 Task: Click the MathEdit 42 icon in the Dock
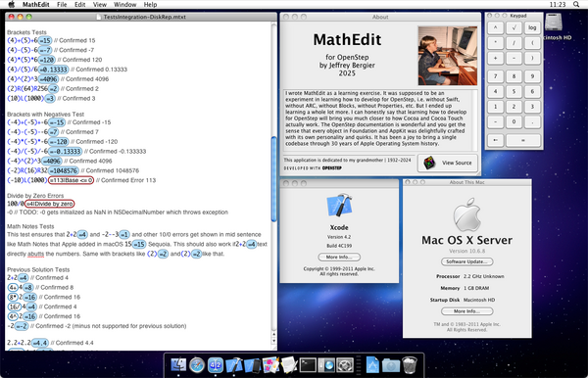pos(216,365)
